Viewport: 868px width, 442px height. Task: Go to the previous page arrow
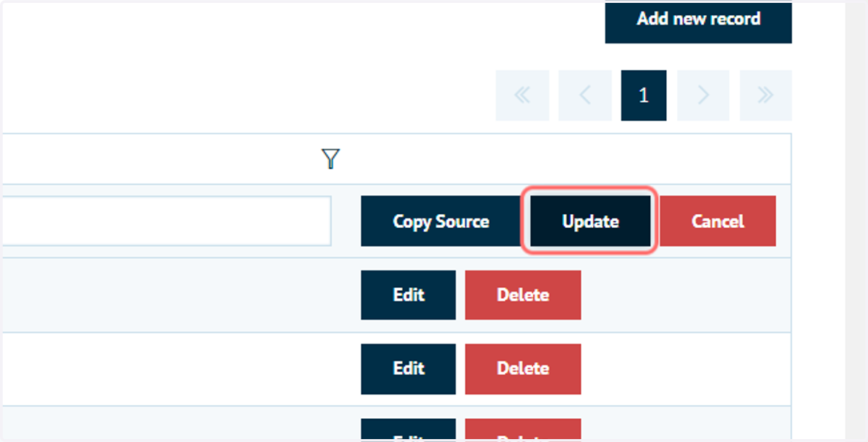coord(584,95)
